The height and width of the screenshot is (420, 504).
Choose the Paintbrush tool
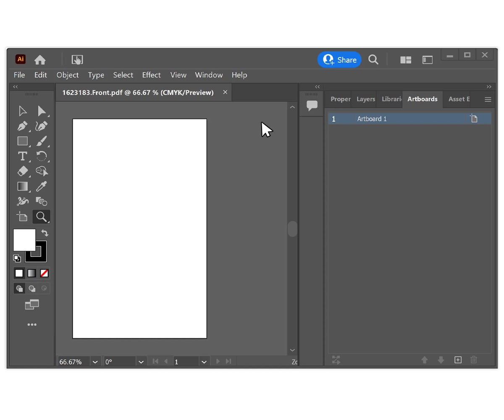coord(42,141)
